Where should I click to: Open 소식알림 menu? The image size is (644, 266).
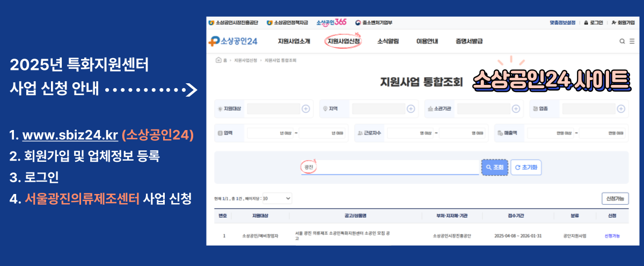(x=388, y=41)
